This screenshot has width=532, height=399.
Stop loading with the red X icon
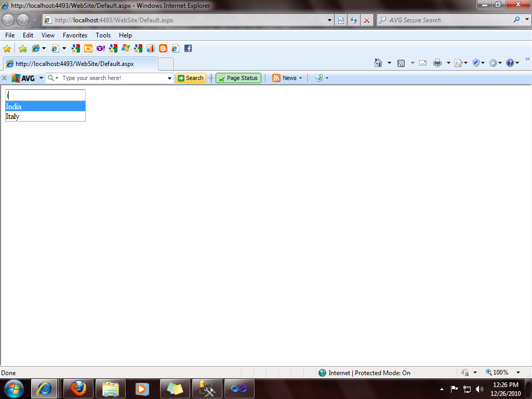tap(367, 20)
